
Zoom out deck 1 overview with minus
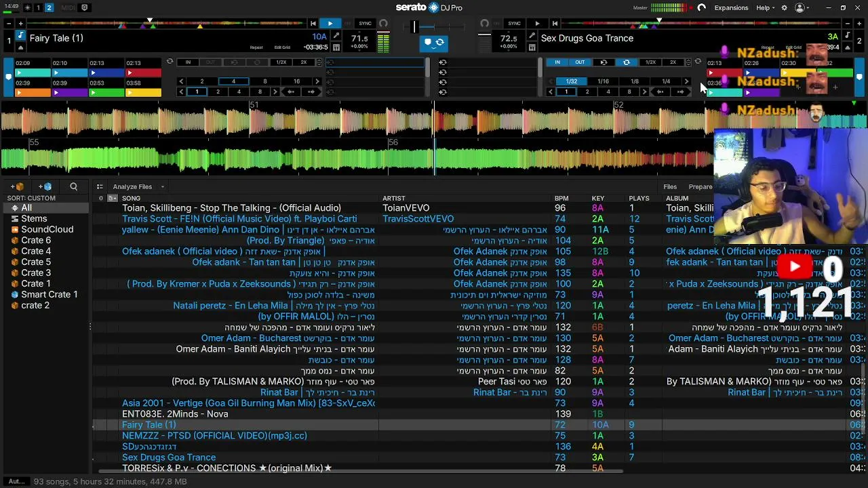[7, 24]
